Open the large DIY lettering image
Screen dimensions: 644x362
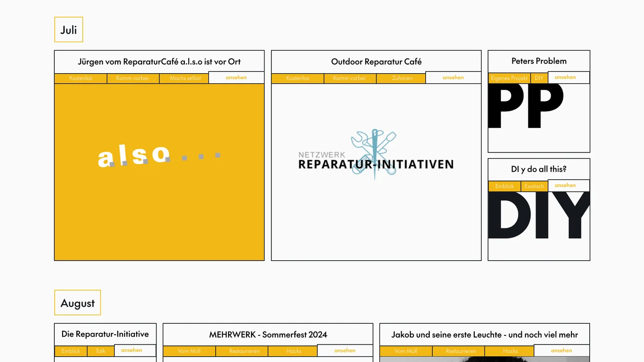(539, 226)
